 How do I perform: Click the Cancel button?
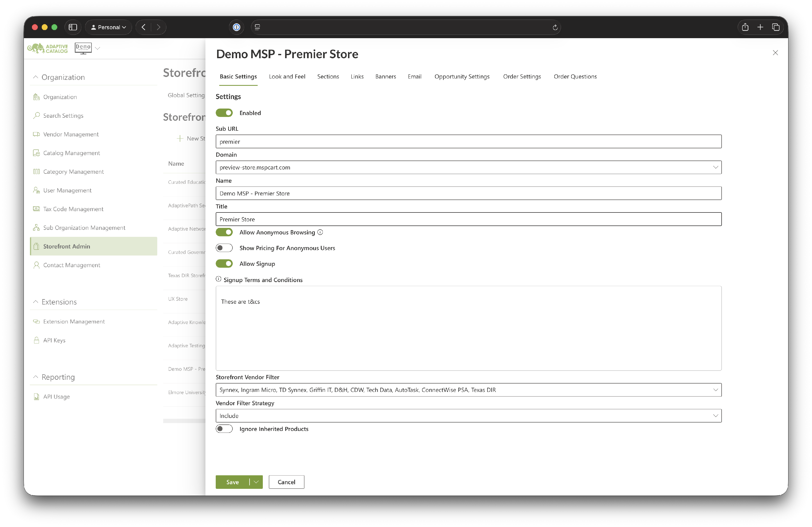(286, 482)
